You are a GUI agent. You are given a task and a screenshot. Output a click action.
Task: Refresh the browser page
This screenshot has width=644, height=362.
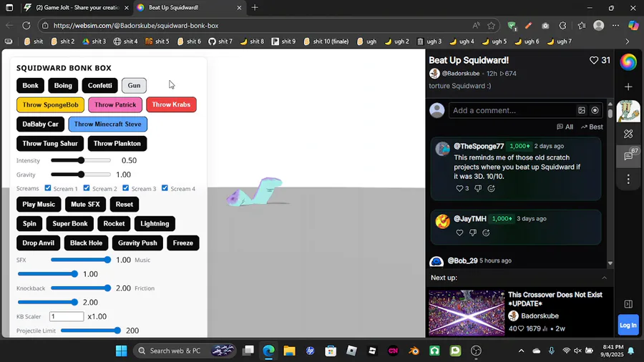pos(26,26)
